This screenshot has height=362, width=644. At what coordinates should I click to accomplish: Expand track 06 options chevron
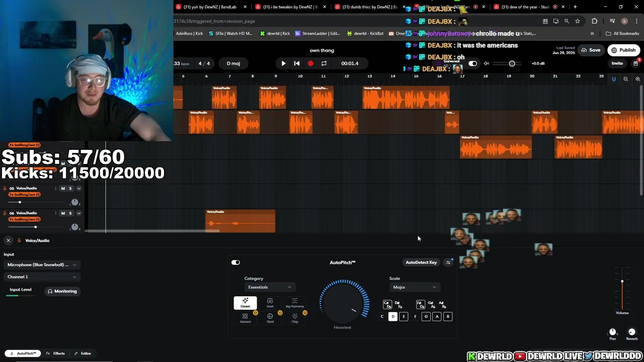(x=78, y=213)
